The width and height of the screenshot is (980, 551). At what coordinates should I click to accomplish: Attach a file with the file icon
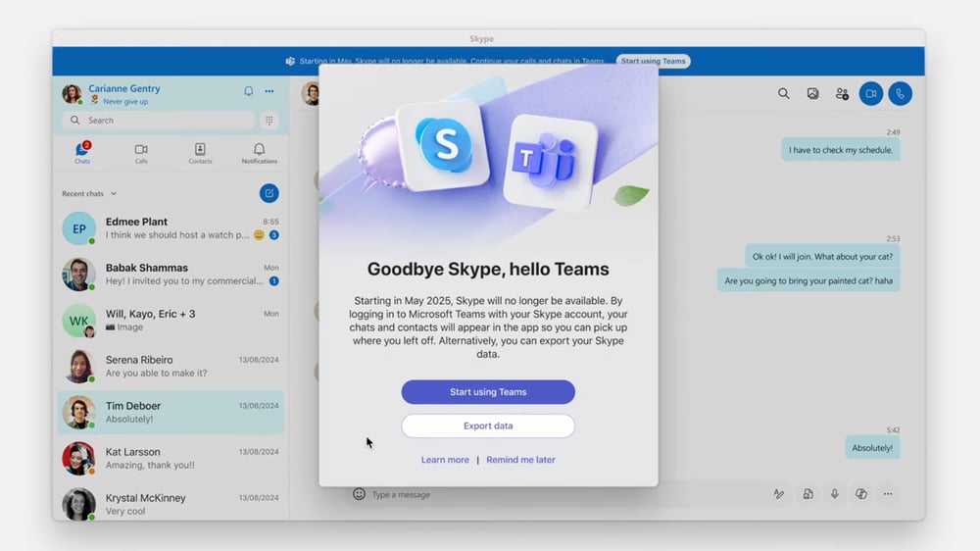click(808, 494)
